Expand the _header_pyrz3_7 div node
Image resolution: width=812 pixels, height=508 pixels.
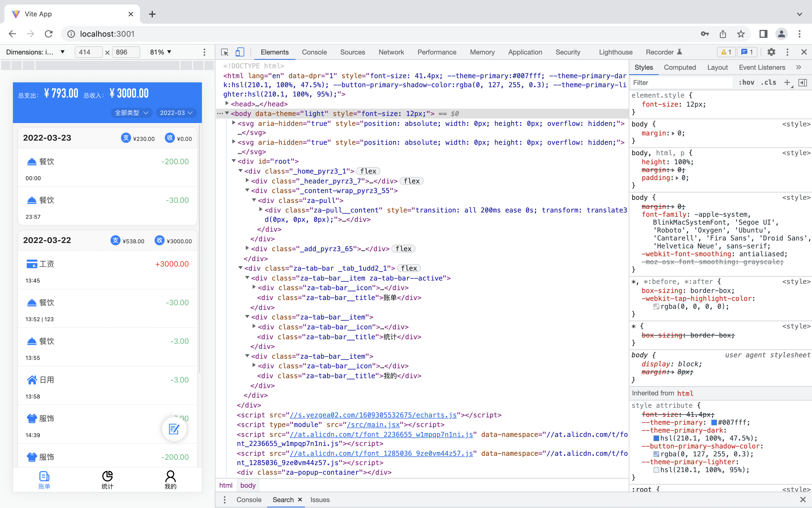pyautogui.click(x=247, y=180)
